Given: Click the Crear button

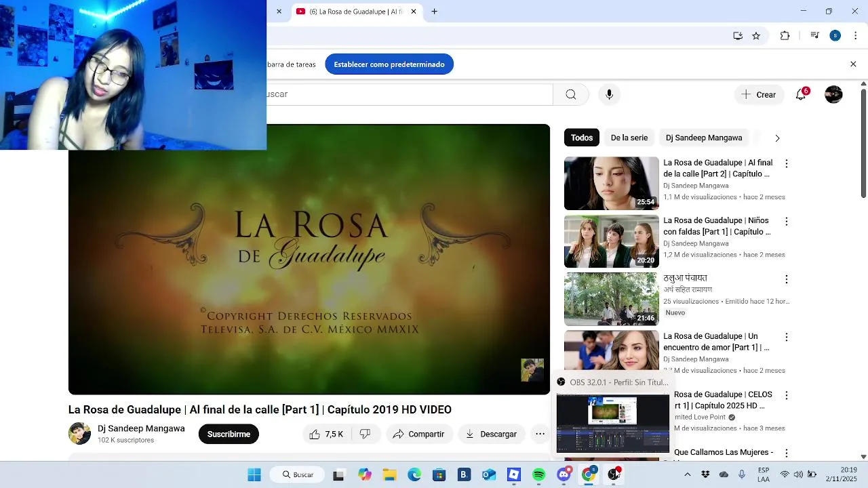Looking at the screenshot, I should 759,94.
